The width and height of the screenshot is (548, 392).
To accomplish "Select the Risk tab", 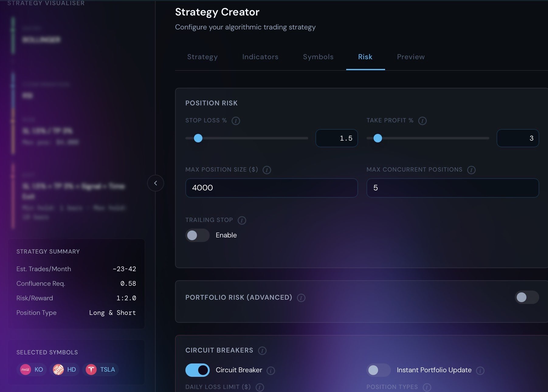I will [x=365, y=57].
